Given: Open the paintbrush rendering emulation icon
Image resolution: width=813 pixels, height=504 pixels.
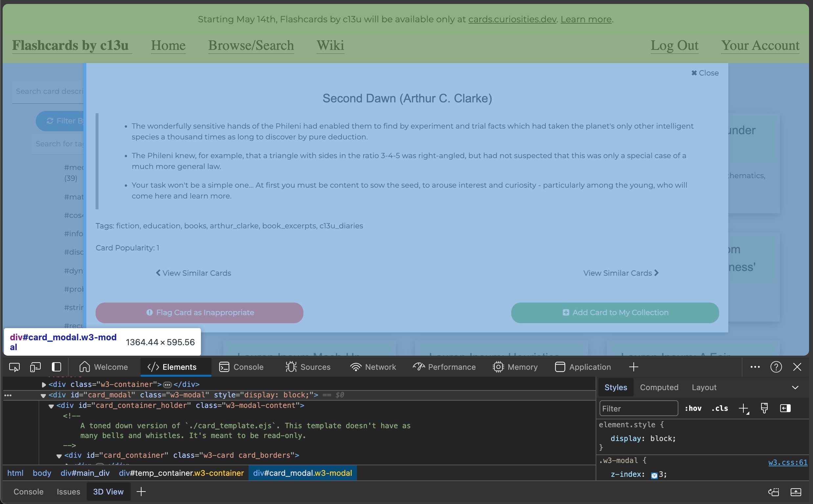Looking at the screenshot, I should pyautogui.click(x=764, y=408).
